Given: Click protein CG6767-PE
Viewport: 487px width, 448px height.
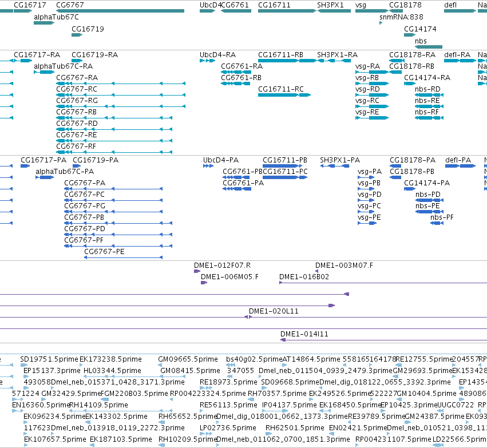Looking at the screenshot, I should [104, 252].
